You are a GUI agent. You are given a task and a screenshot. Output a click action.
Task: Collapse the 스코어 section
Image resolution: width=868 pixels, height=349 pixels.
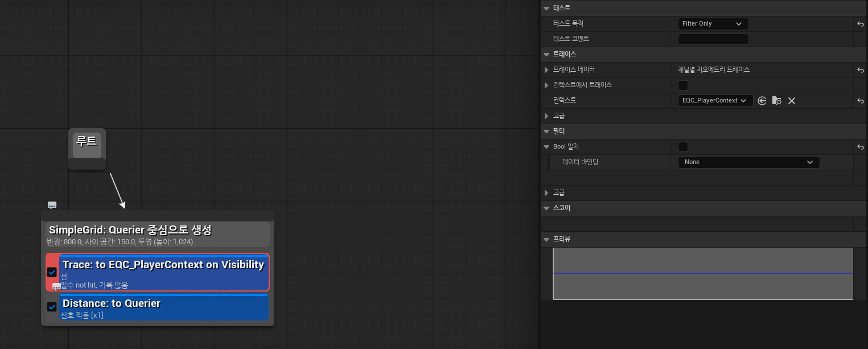point(547,208)
